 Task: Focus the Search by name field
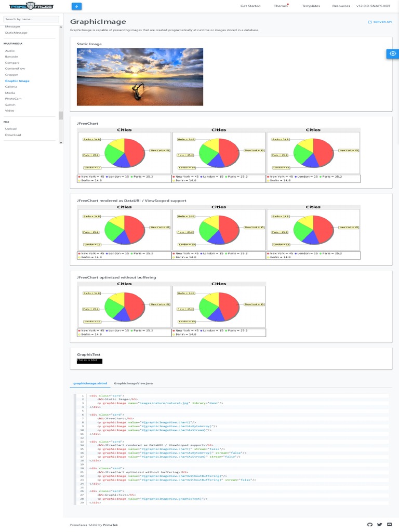click(x=31, y=19)
